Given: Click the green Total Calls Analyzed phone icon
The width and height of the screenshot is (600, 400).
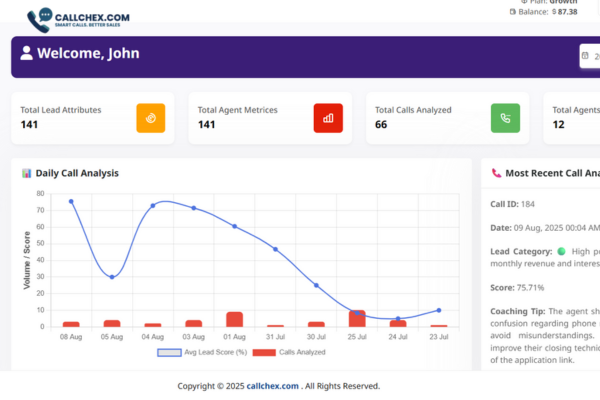Looking at the screenshot, I should click(505, 118).
